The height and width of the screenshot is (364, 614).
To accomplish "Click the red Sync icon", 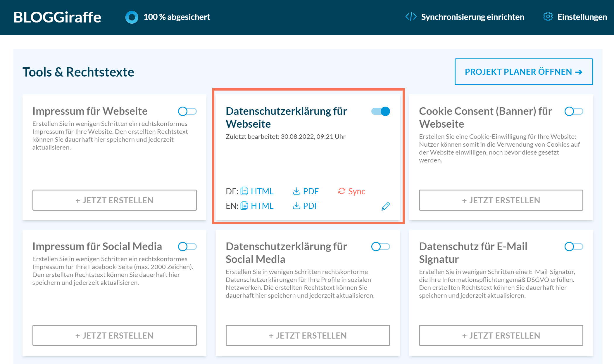I will pos(342,191).
